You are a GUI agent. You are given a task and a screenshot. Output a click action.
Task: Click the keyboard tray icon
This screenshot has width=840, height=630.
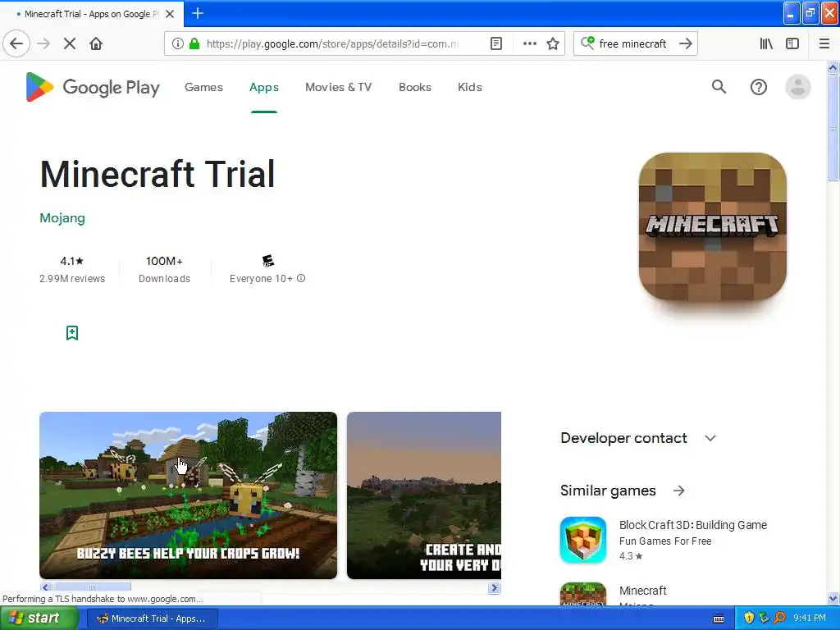pos(719,619)
